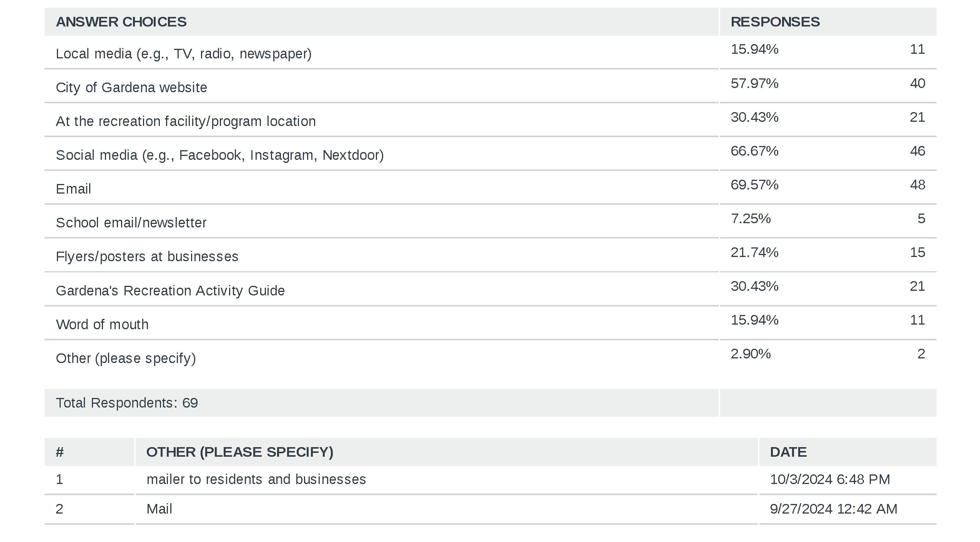Viewport: 980px width, 542px height.
Task: Select the Word of mouth row
Action: coord(102,325)
